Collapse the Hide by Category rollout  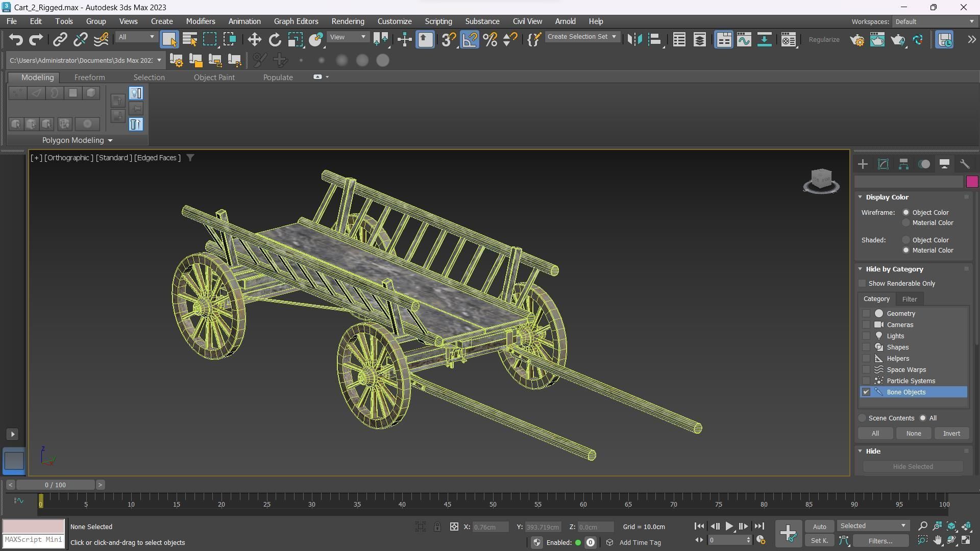point(860,269)
